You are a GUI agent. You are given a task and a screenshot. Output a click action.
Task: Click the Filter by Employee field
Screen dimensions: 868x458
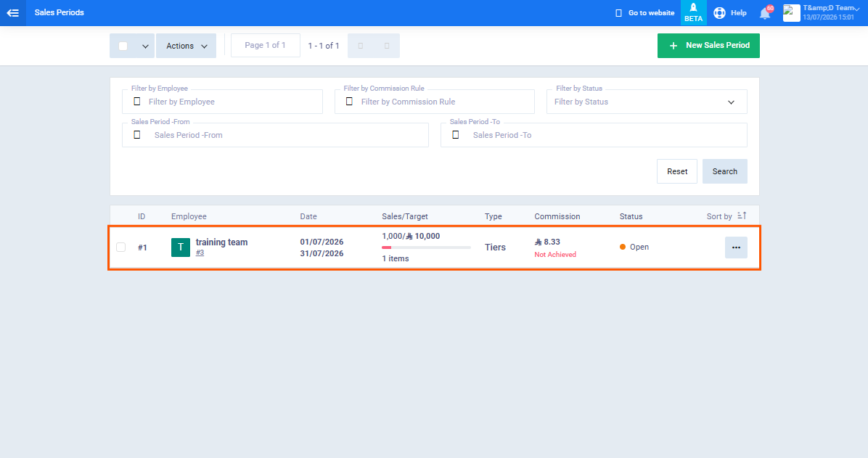(x=222, y=102)
